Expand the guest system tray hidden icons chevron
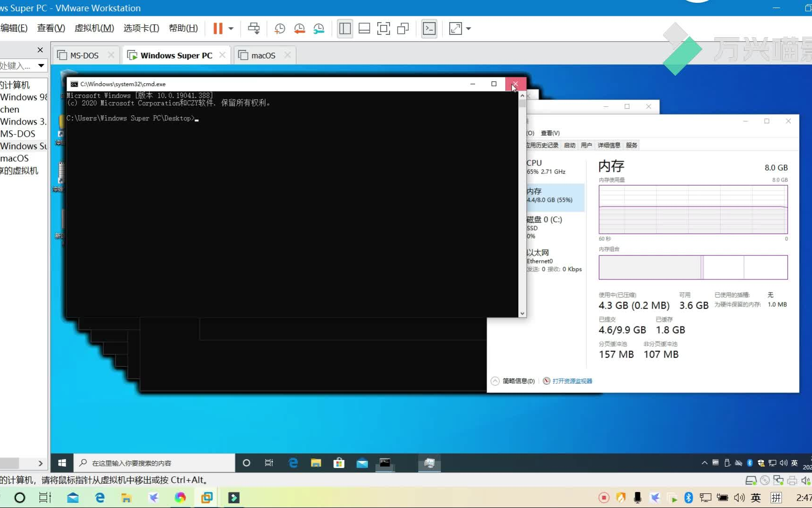 pos(704,463)
